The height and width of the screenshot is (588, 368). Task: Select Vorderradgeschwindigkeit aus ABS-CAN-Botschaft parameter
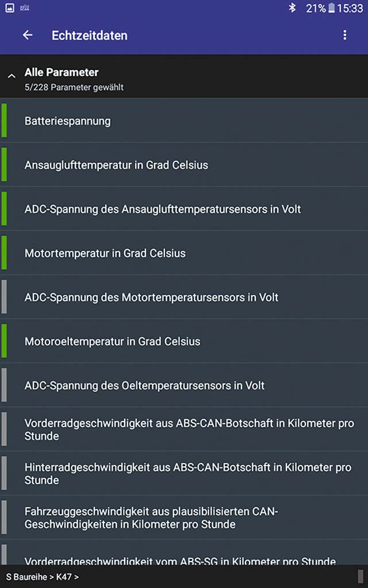(184, 430)
